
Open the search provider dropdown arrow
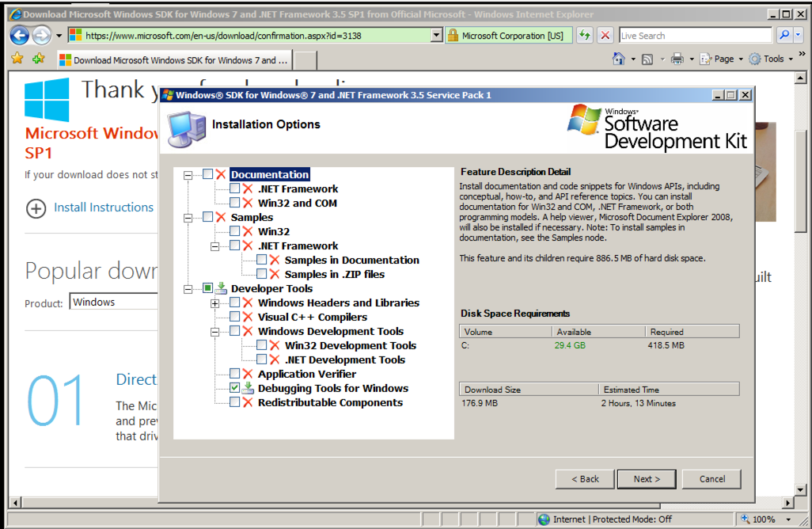(x=798, y=35)
